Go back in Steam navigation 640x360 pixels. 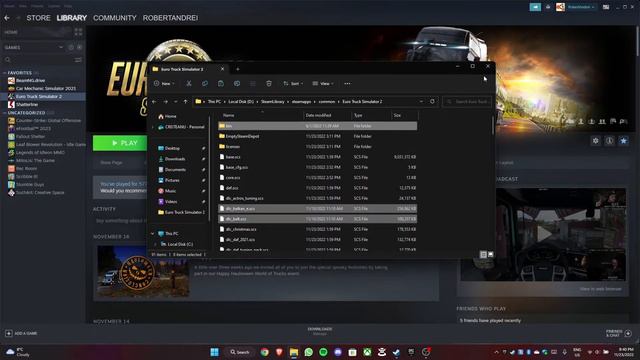coord(7,18)
